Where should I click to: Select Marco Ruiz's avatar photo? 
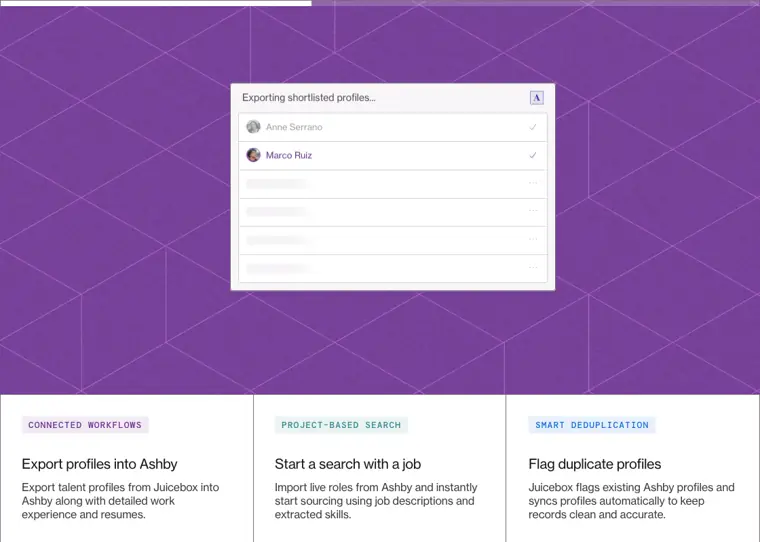tap(253, 155)
